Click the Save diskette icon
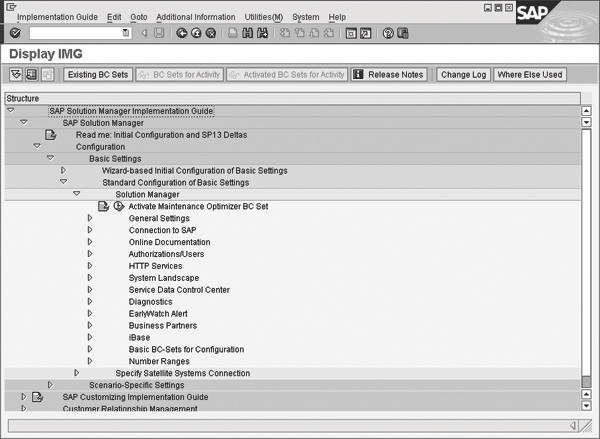Image resolution: width=600 pixels, height=439 pixels. click(159, 33)
